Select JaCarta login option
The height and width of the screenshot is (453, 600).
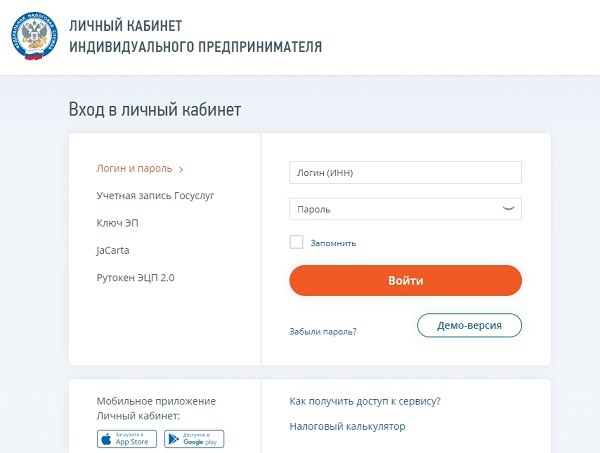click(x=113, y=250)
